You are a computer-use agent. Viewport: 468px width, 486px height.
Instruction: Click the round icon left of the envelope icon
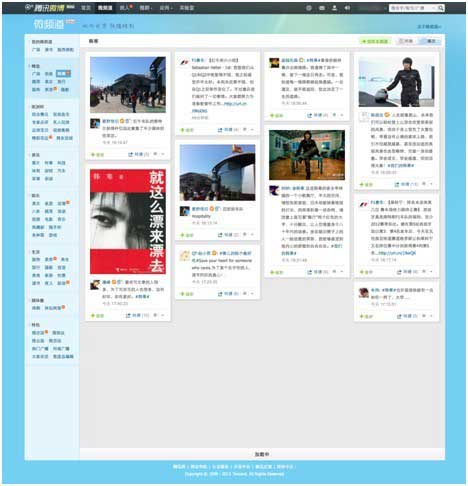click(309, 8)
